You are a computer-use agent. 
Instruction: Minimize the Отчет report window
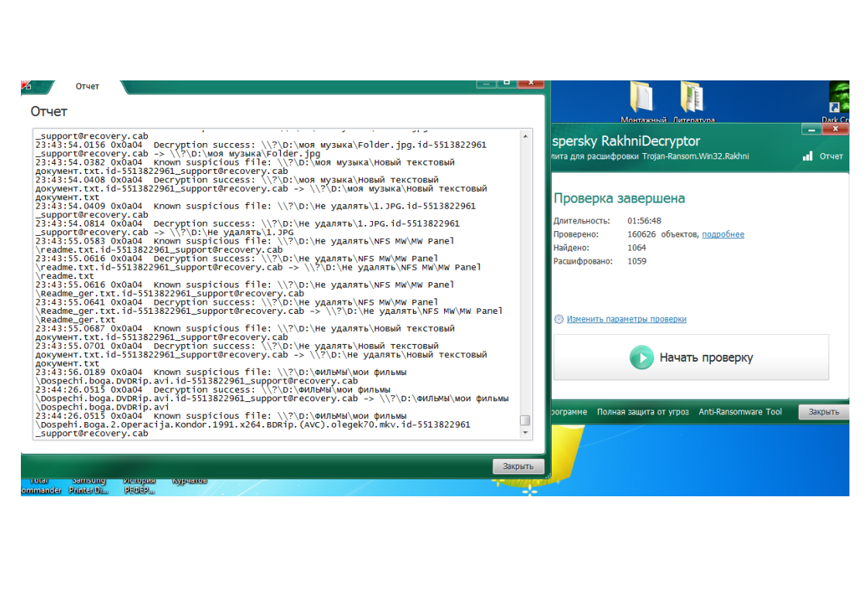pos(486,83)
